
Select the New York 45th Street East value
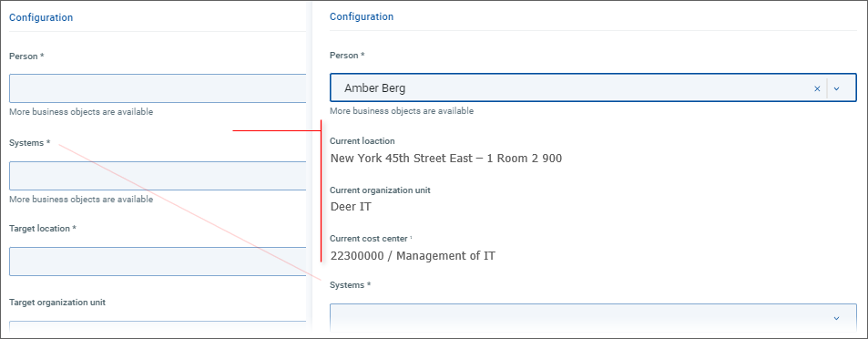coord(446,159)
